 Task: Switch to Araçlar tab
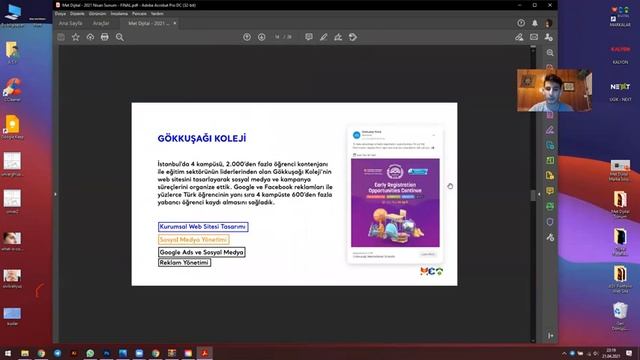pos(101,23)
